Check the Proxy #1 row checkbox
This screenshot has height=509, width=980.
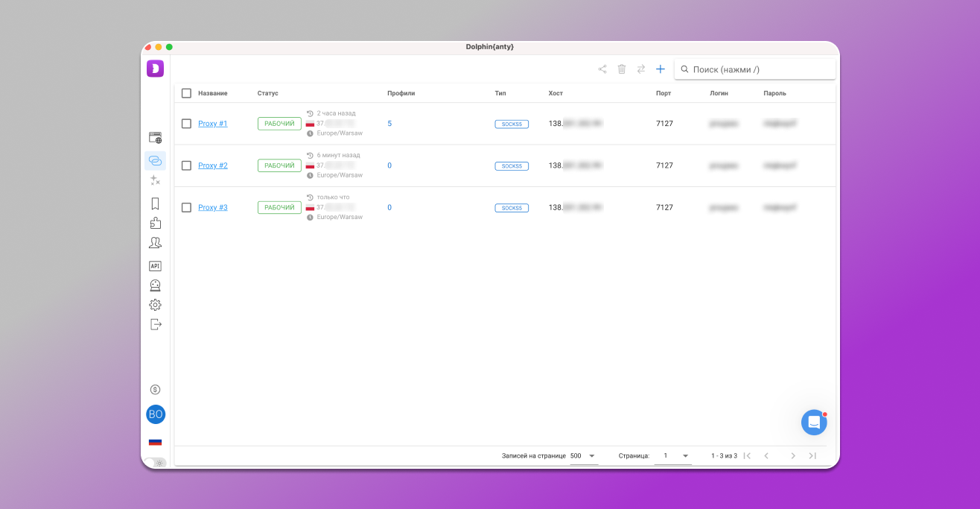pos(186,124)
